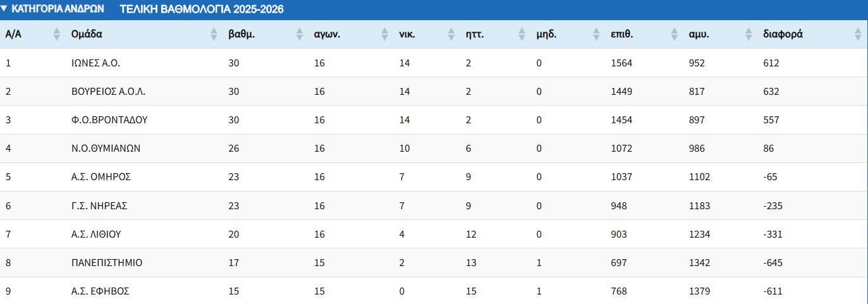Sort by the Α/Α column arrows
The width and height of the screenshot is (868, 304).
57,35
